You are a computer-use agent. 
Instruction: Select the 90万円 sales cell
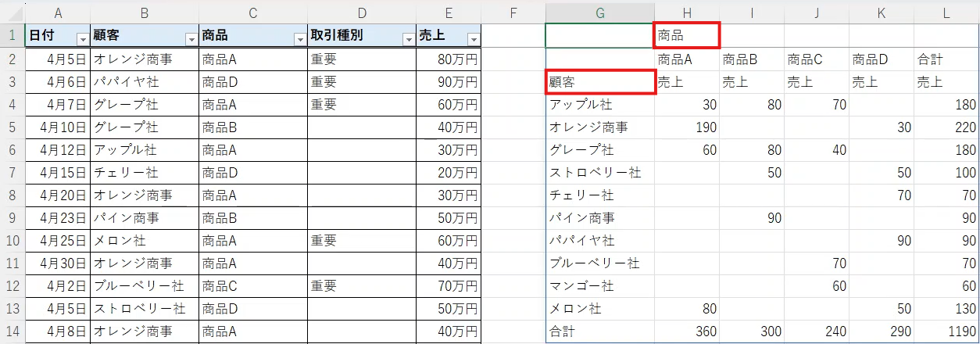(449, 81)
